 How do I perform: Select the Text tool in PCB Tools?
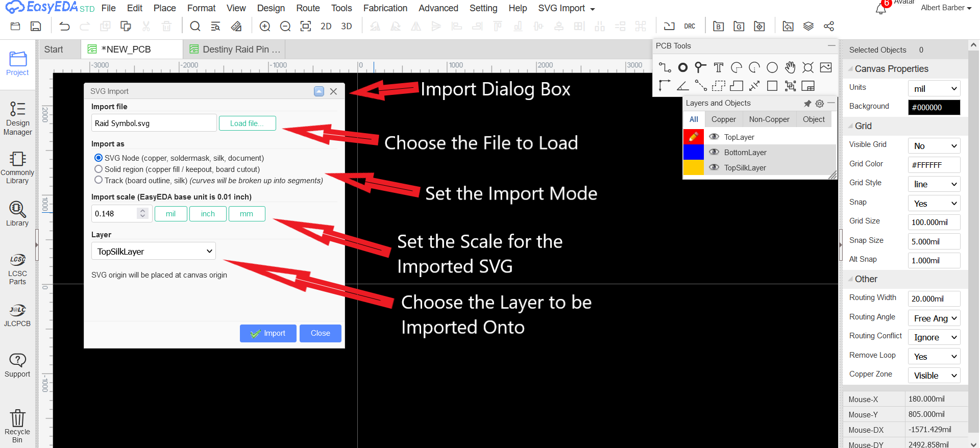[719, 67]
